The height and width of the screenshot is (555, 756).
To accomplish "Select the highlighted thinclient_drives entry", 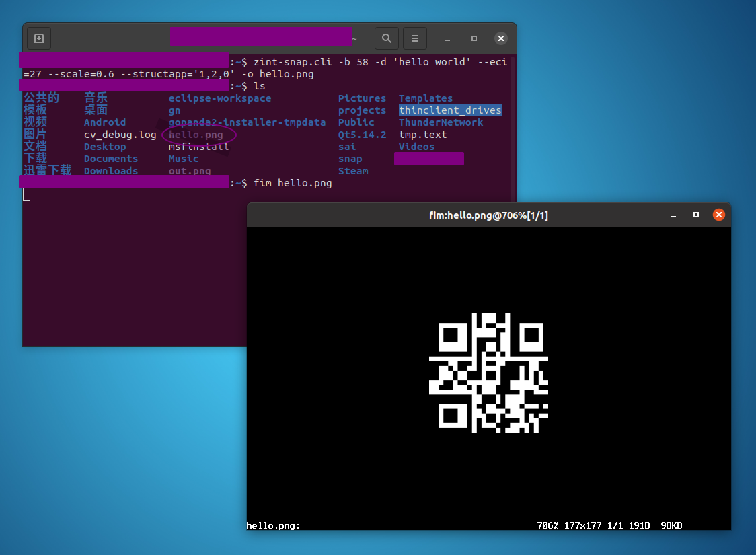I will click(450, 110).
